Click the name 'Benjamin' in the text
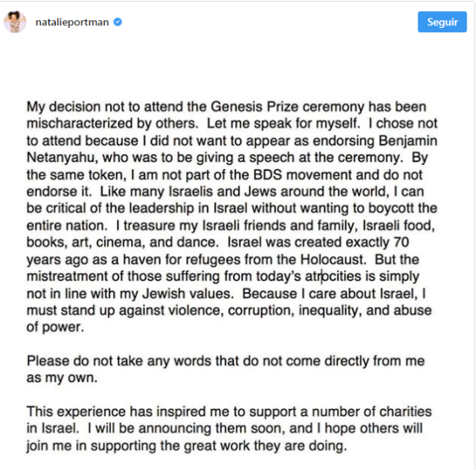This screenshot has height=470, width=476. point(407,141)
